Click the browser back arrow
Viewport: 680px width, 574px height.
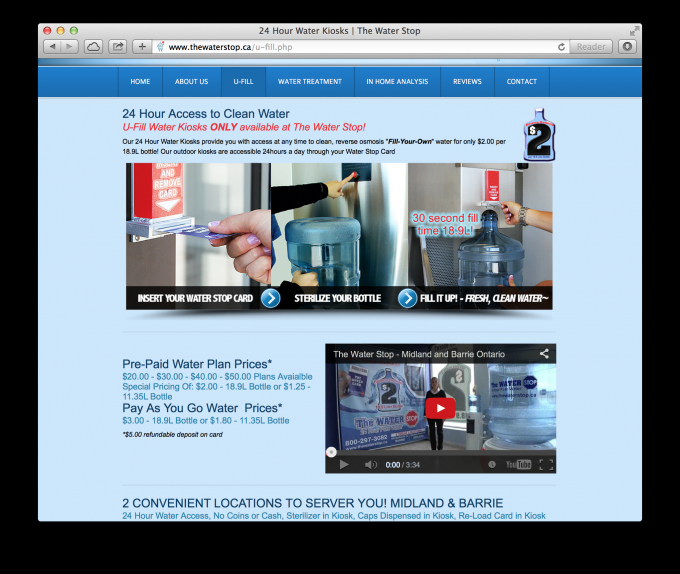point(51,46)
